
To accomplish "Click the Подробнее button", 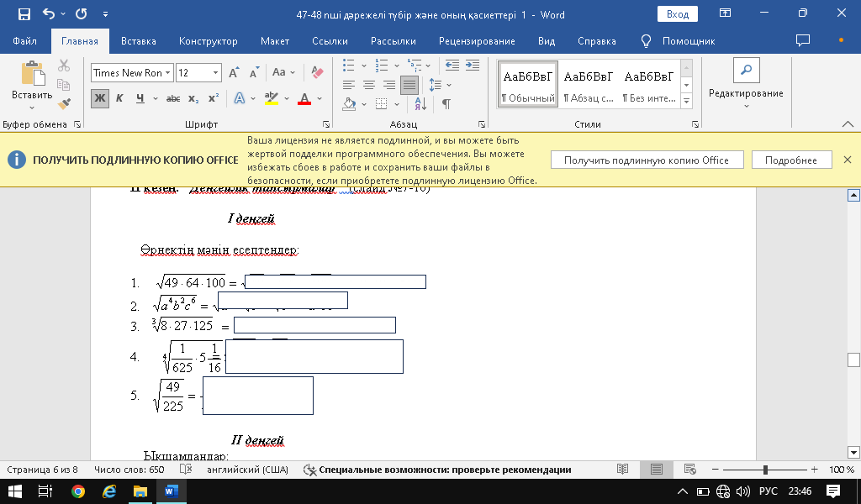I will coord(790,160).
